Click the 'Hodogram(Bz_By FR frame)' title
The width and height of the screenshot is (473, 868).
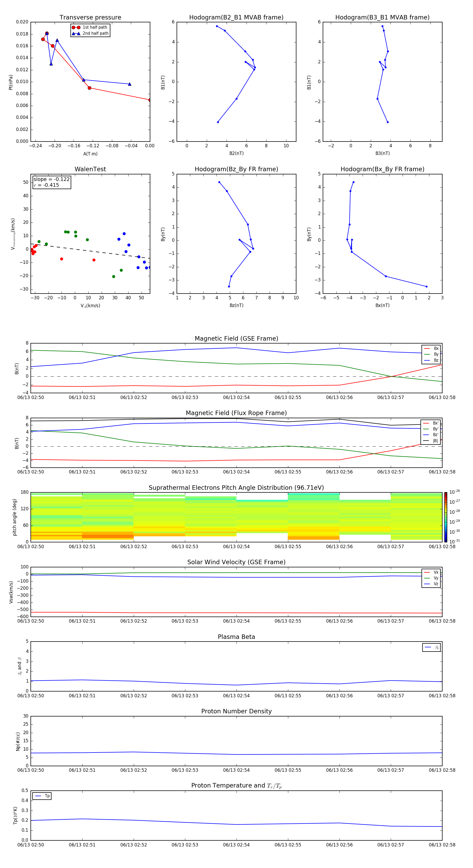click(x=236, y=169)
